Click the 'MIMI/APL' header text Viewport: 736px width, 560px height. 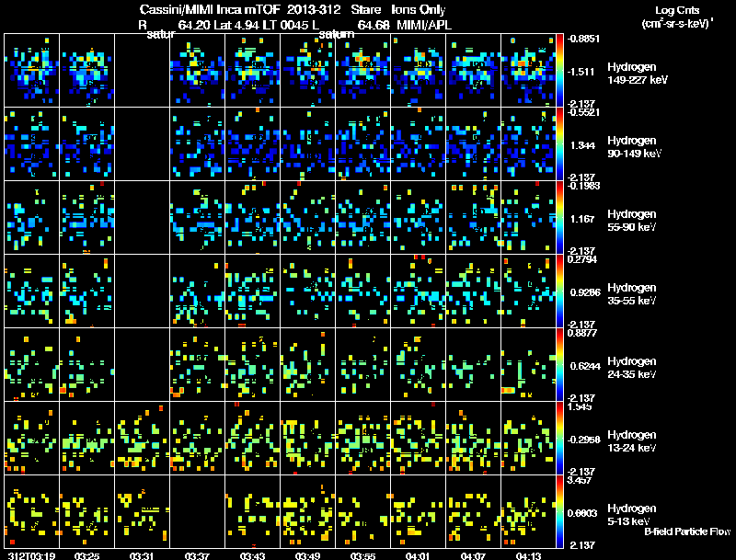pyautogui.click(x=424, y=25)
